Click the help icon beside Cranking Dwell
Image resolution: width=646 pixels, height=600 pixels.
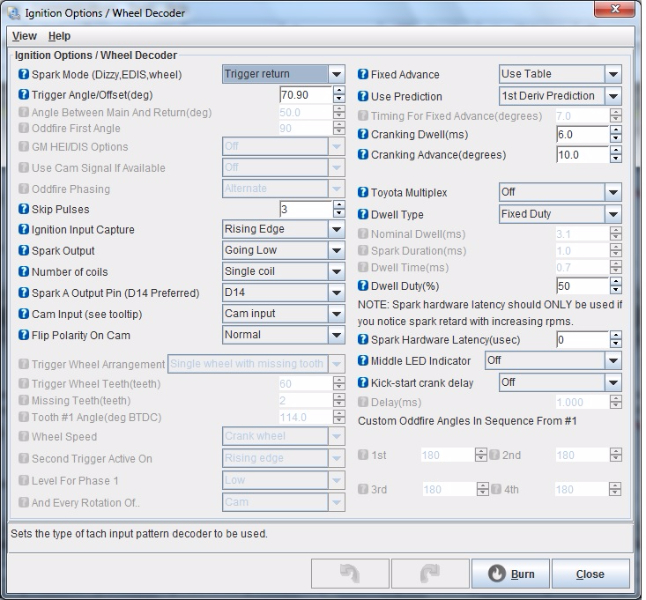point(363,135)
